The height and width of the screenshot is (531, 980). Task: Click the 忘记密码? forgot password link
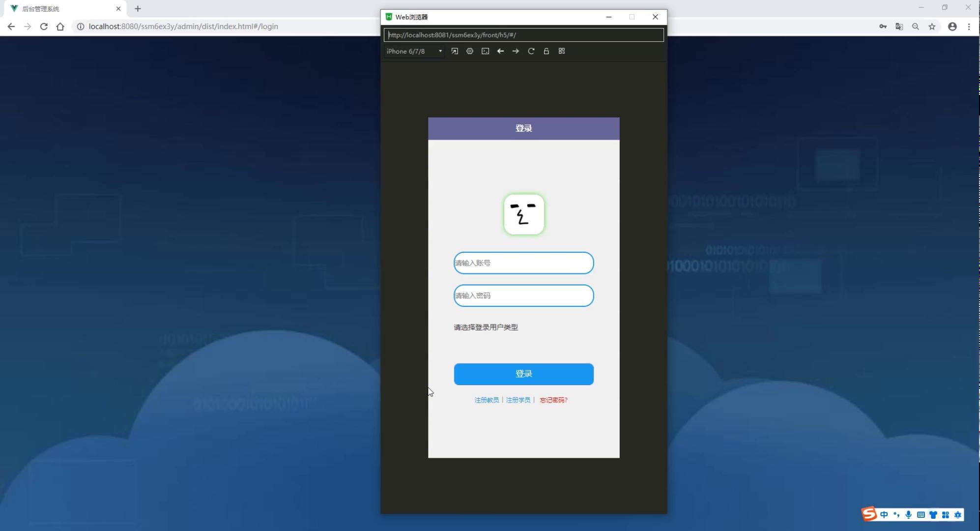click(x=553, y=400)
